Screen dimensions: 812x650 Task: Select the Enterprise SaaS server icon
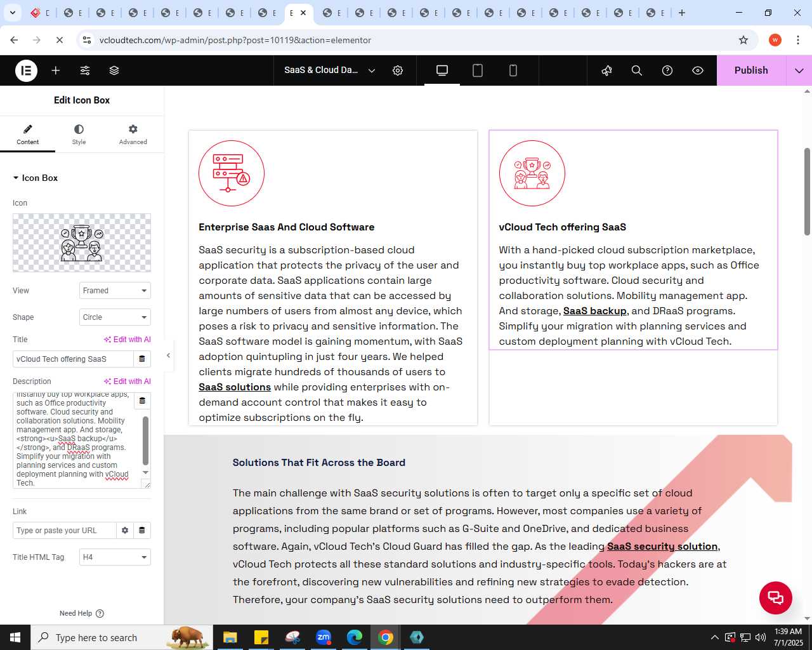(232, 173)
